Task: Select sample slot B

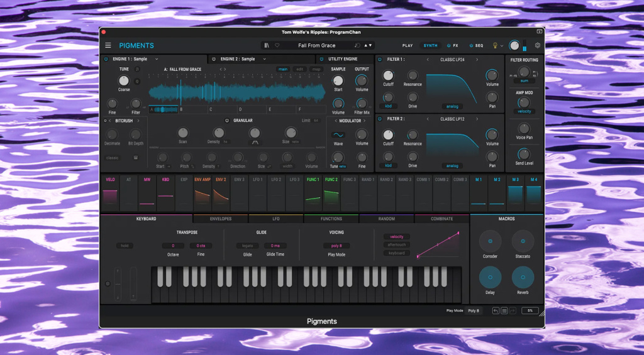Action: (x=192, y=109)
